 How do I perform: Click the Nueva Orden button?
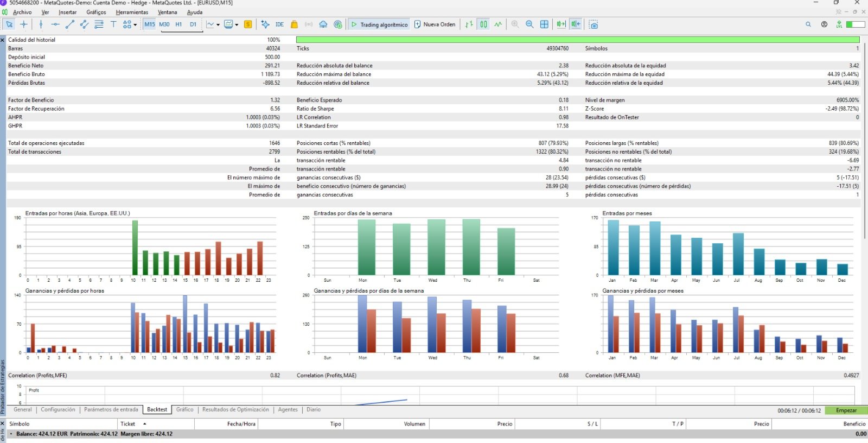pyautogui.click(x=435, y=24)
